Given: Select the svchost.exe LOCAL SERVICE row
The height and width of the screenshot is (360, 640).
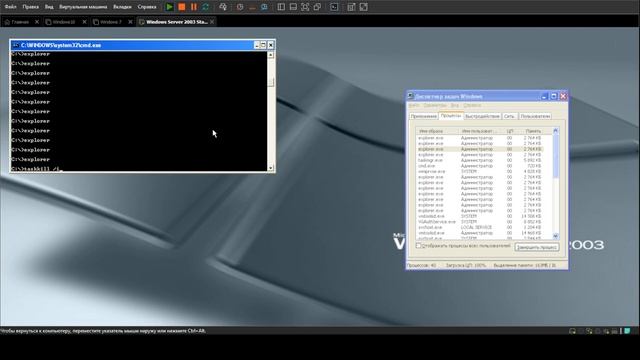Looking at the screenshot, I should (x=480, y=227).
